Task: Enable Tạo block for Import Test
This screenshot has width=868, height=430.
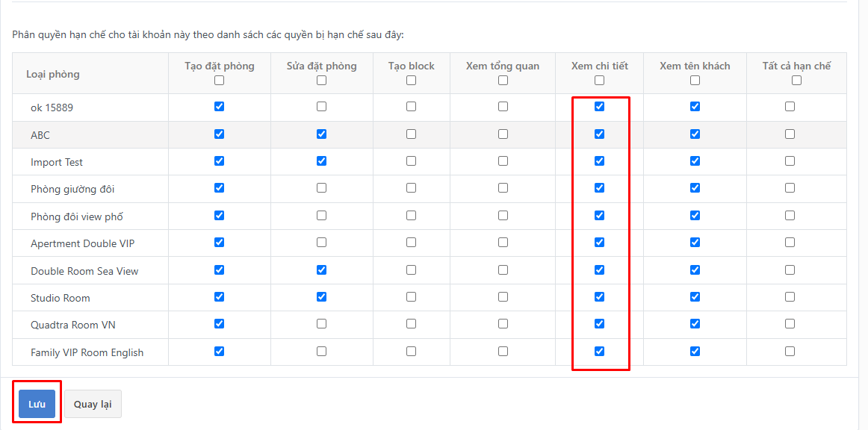Action: [x=411, y=161]
